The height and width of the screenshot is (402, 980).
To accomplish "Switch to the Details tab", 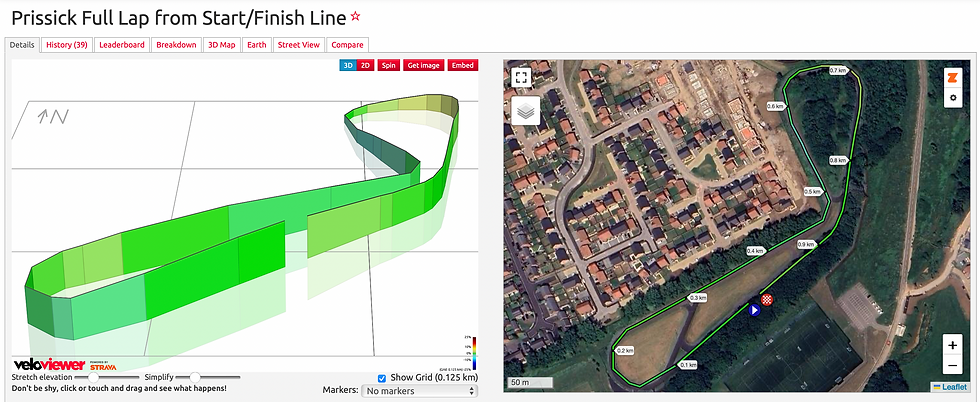I will (22, 45).
